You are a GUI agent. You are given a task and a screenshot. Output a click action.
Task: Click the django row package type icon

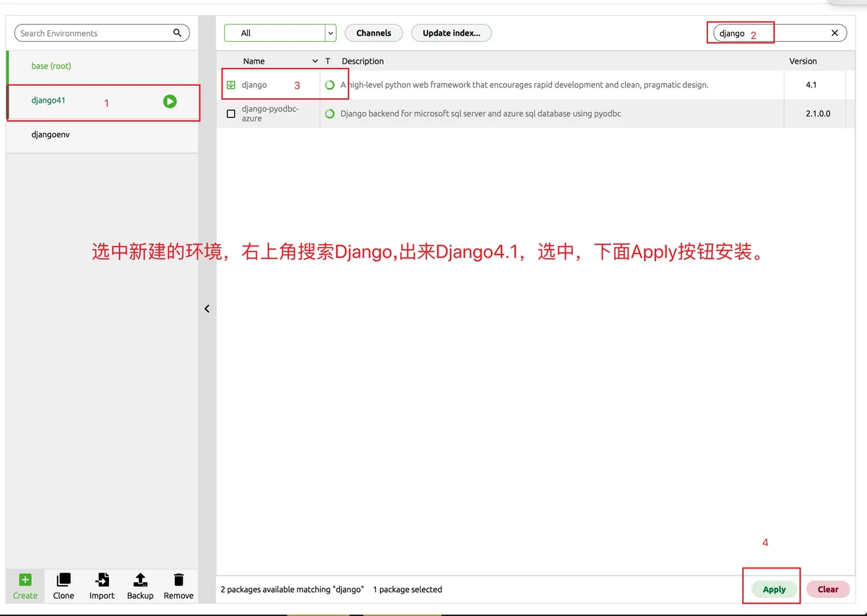click(x=329, y=84)
